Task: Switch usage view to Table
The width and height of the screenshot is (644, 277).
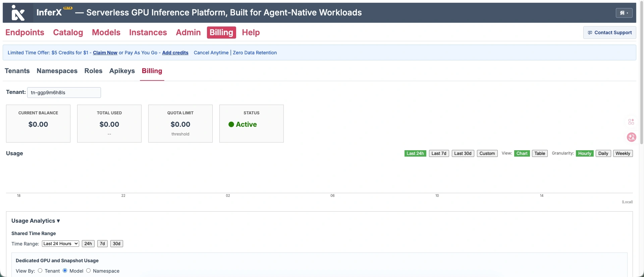Action: point(540,154)
